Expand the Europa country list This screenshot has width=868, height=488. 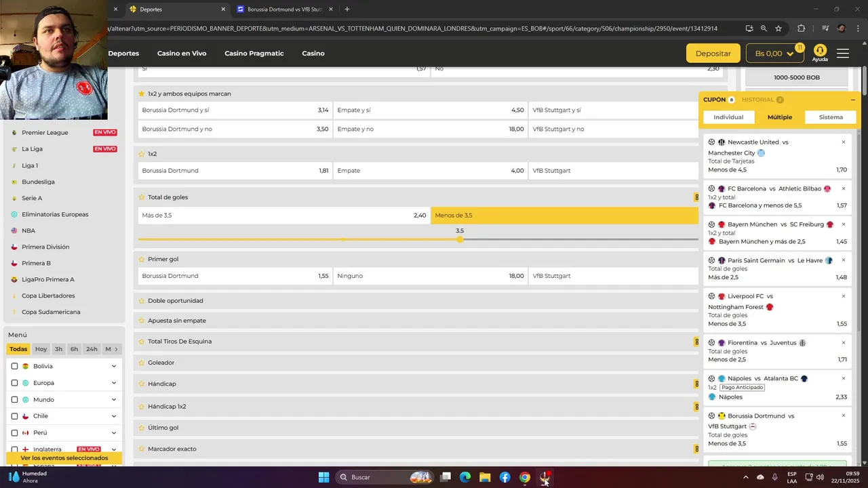[x=114, y=383]
